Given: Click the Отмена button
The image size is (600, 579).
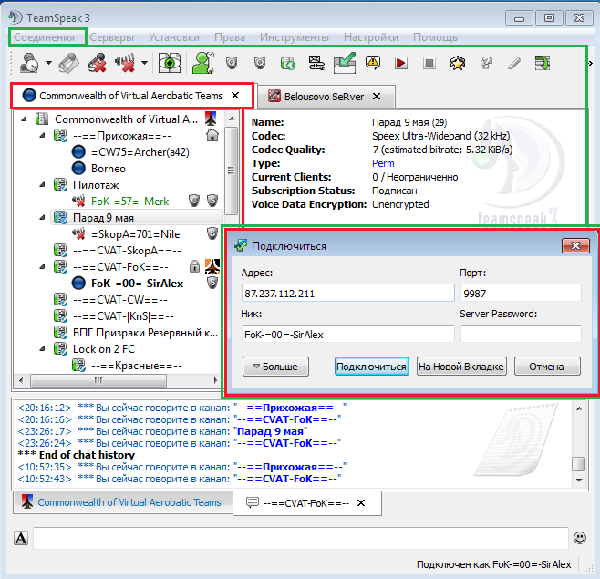Looking at the screenshot, I should click(547, 367).
